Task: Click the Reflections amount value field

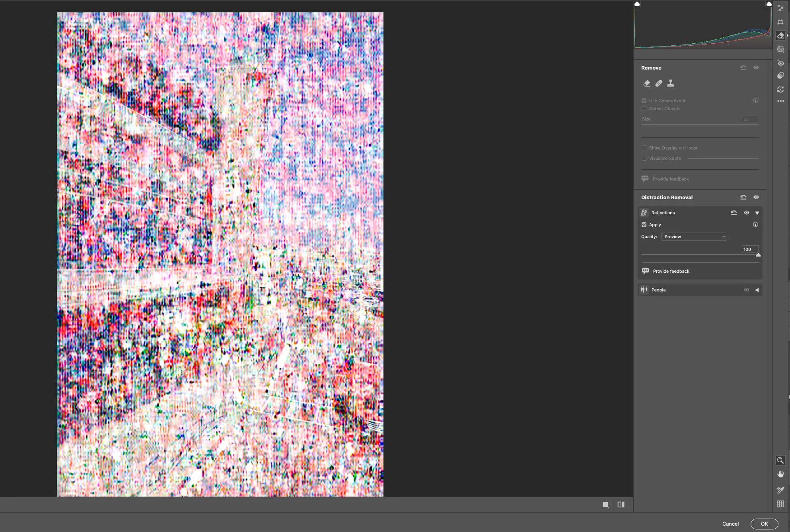Action: pos(749,249)
